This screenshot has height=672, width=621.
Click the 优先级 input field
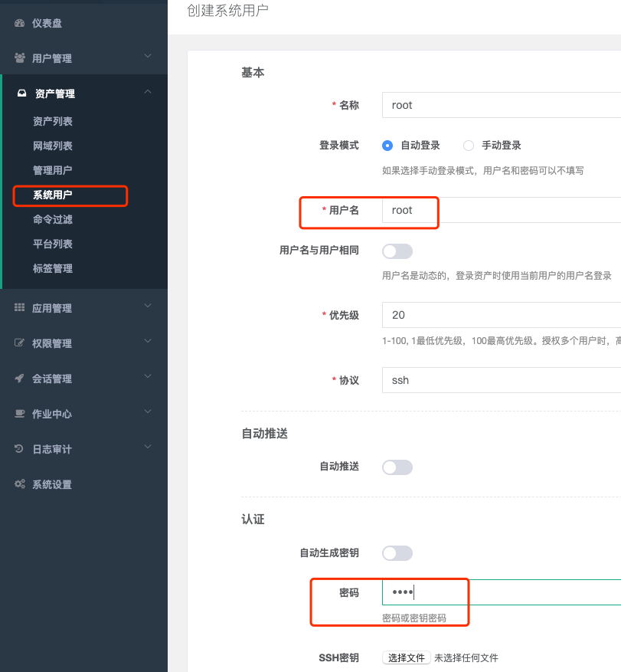[502, 315]
